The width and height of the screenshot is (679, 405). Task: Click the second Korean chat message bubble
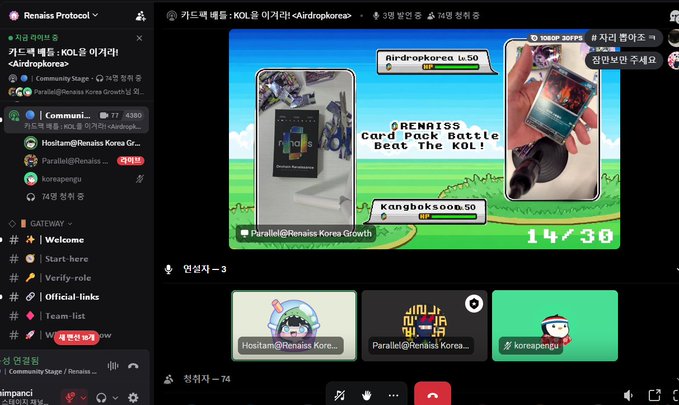point(624,60)
